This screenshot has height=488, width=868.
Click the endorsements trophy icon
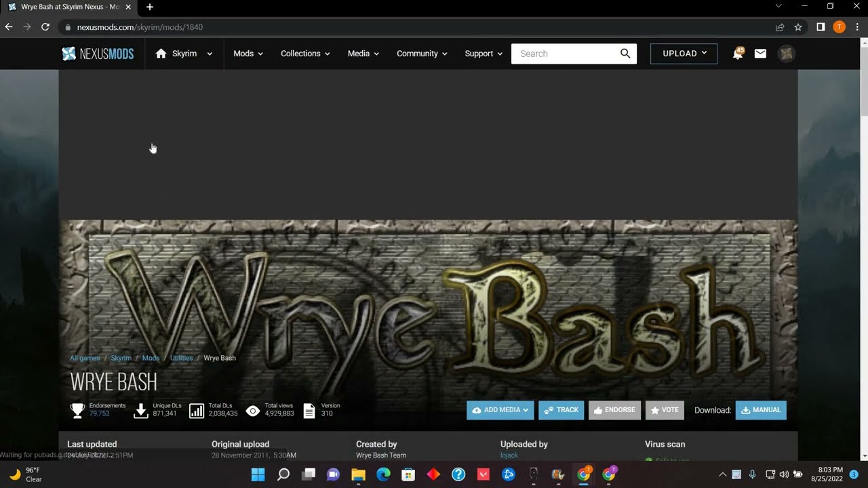[x=77, y=410]
